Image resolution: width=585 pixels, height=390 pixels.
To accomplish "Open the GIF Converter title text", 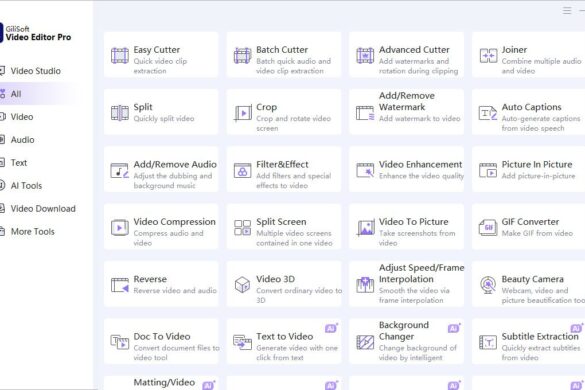I will (530, 222).
